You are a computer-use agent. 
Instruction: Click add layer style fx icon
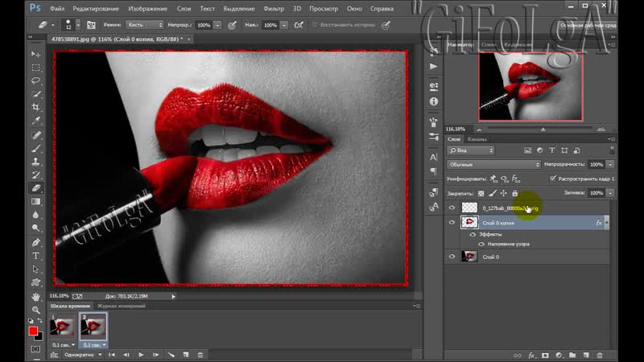pos(530,355)
